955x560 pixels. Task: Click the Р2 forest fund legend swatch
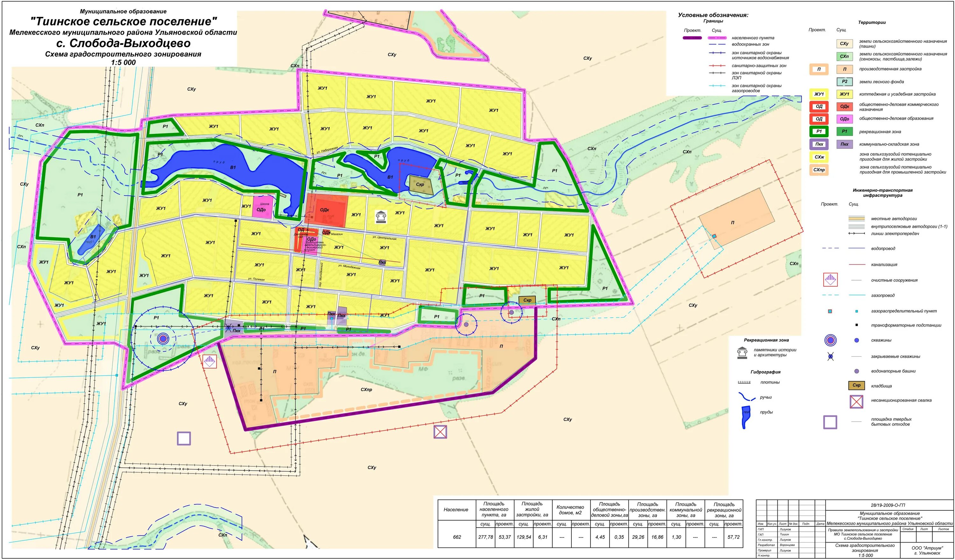[x=844, y=82]
